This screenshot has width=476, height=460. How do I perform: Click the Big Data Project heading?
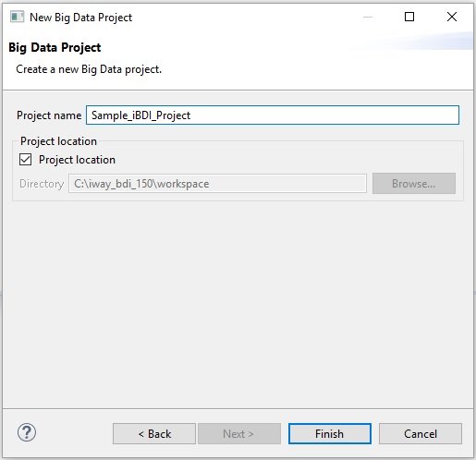tap(55, 48)
